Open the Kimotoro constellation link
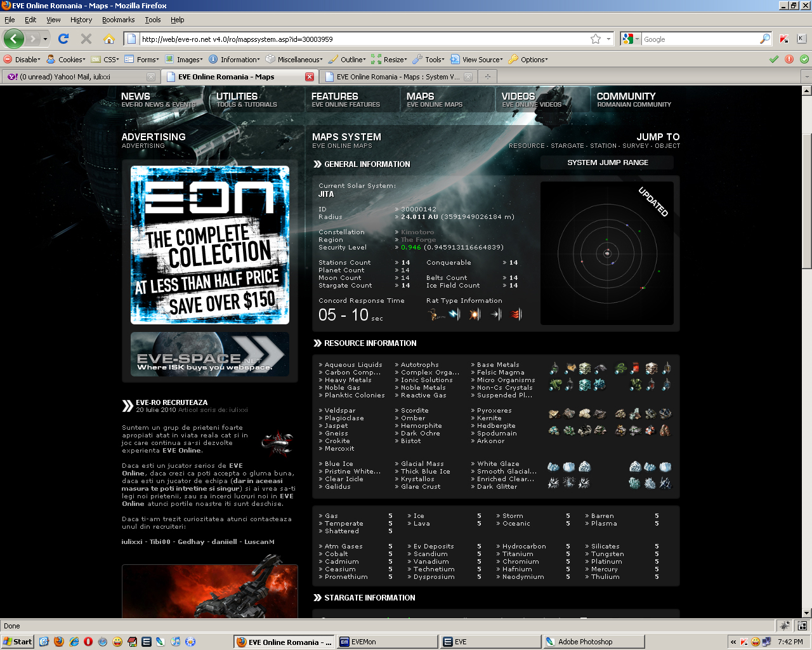This screenshot has width=812, height=650. [x=417, y=232]
